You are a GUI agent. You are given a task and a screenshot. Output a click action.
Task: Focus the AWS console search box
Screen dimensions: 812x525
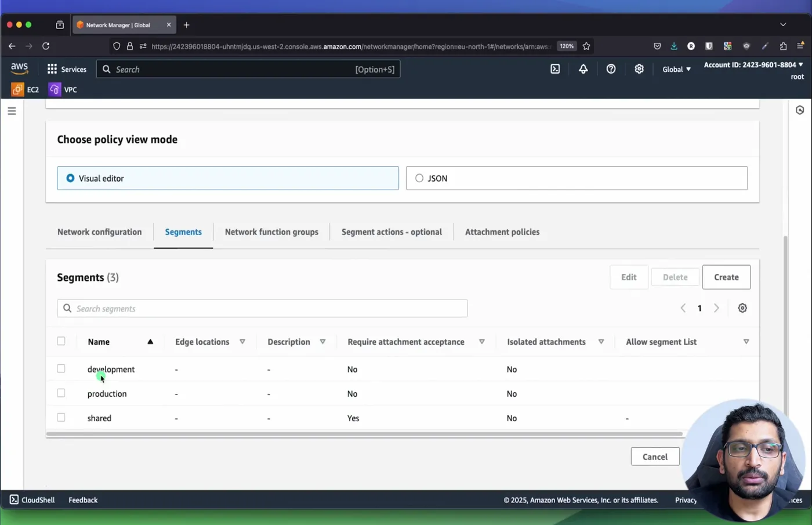tap(248, 69)
